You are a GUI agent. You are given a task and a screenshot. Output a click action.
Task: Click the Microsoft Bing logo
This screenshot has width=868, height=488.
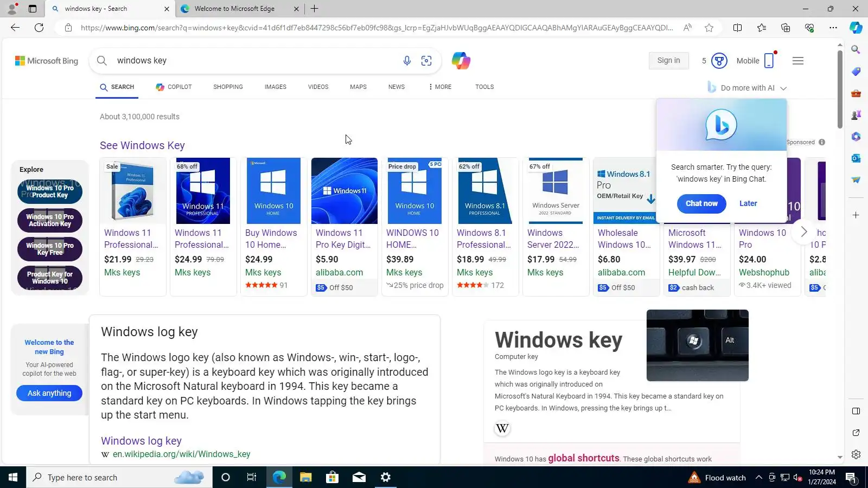tap(47, 61)
